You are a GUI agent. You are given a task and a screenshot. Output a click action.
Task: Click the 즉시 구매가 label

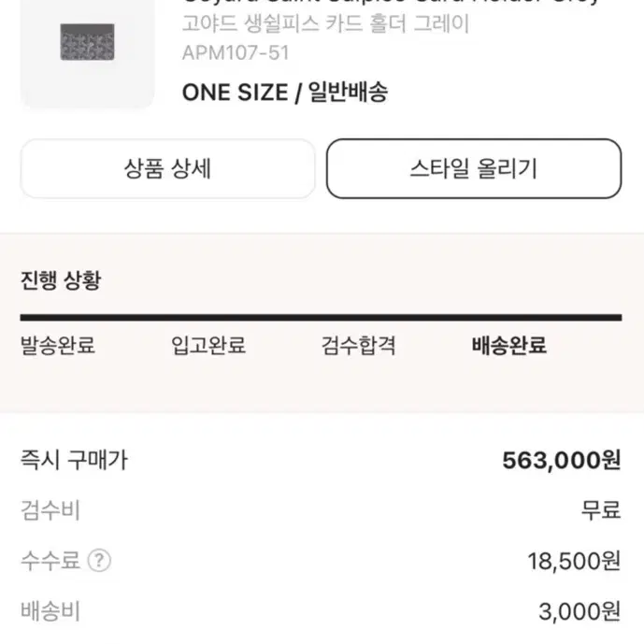[75, 460]
